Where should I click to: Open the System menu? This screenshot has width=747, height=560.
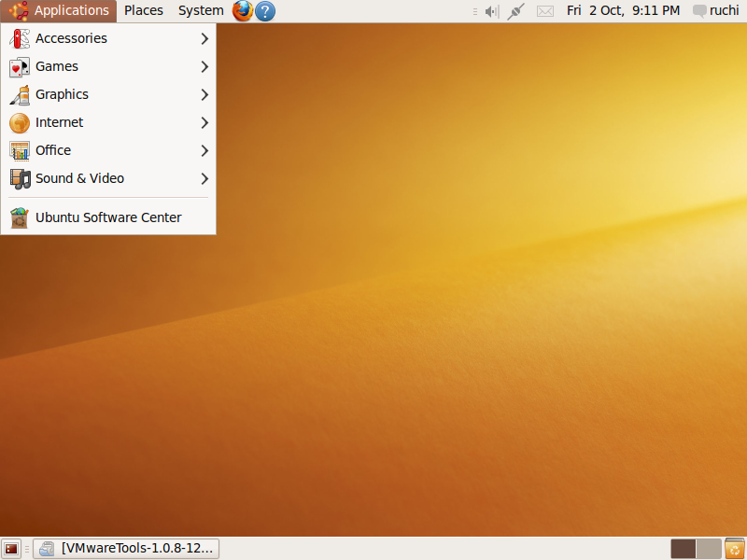[x=201, y=11]
